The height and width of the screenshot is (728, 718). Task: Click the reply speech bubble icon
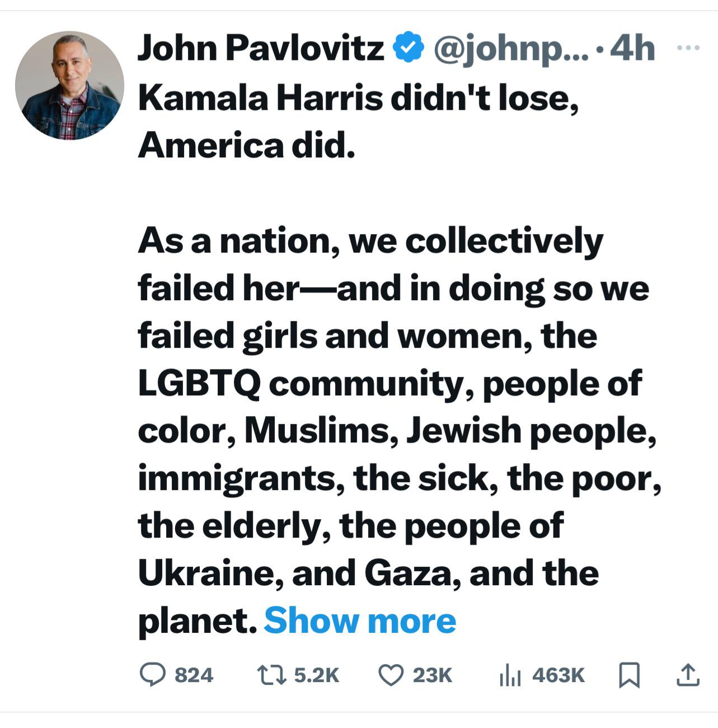[152, 675]
